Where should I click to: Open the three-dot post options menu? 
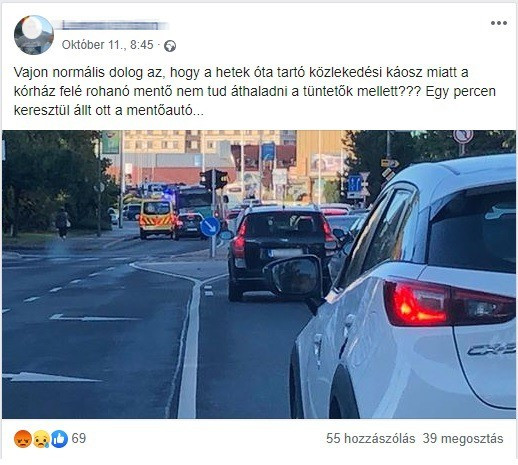(499, 23)
